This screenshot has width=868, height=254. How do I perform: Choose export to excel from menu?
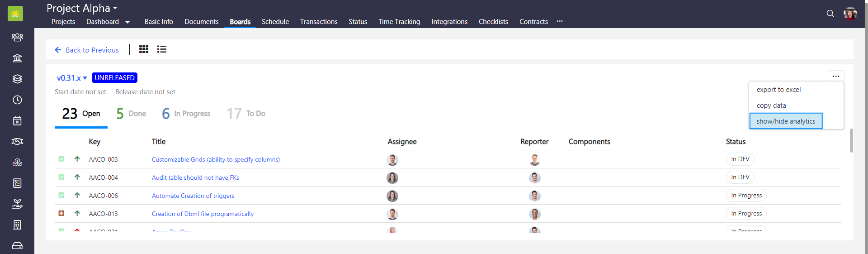point(778,90)
